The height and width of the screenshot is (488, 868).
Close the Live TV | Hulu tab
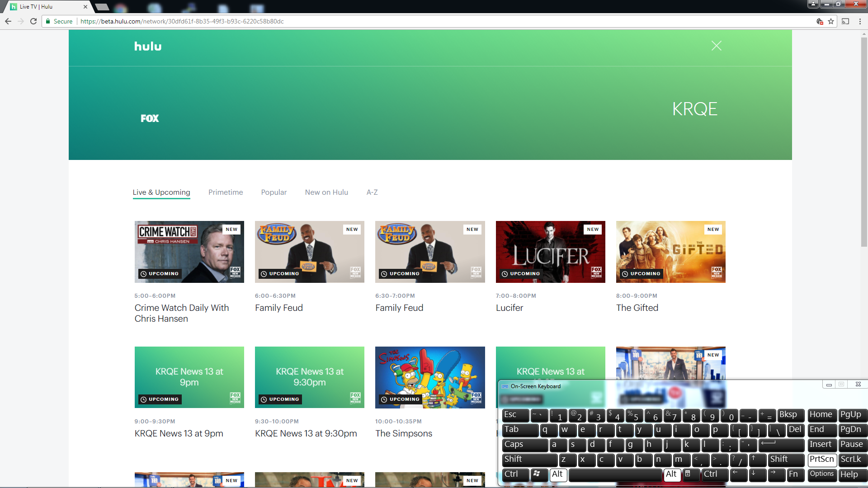[85, 7]
